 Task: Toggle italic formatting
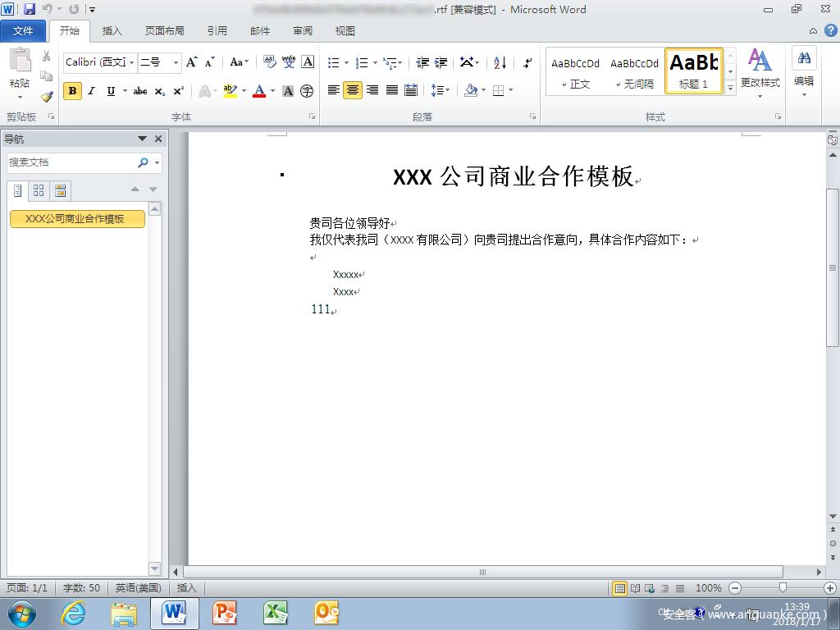click(x=93, y=91)
